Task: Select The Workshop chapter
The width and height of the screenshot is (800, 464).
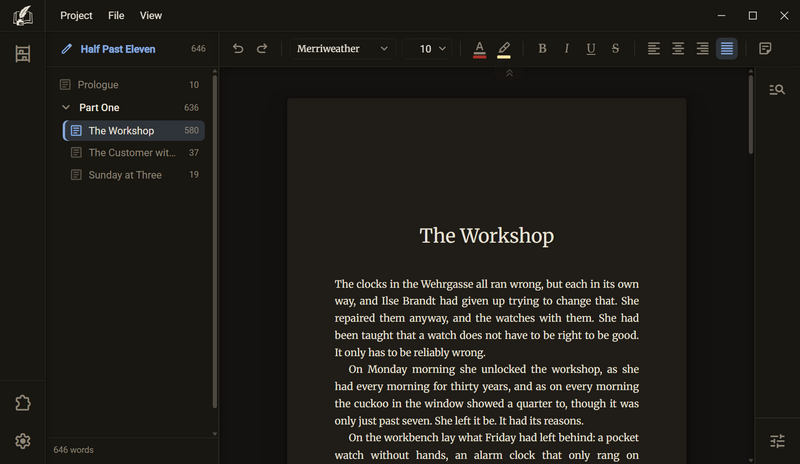Action: click(x=134, y=131)
